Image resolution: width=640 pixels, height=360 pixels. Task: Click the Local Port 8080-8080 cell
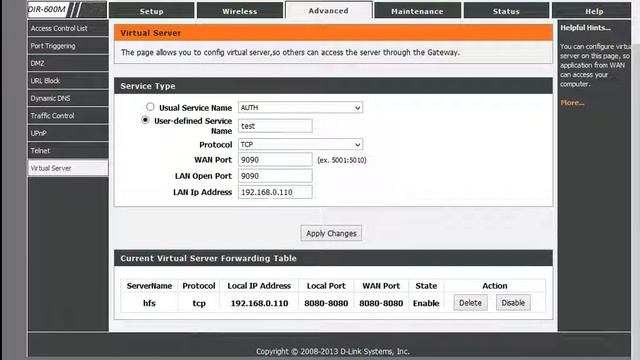[326, 303]
